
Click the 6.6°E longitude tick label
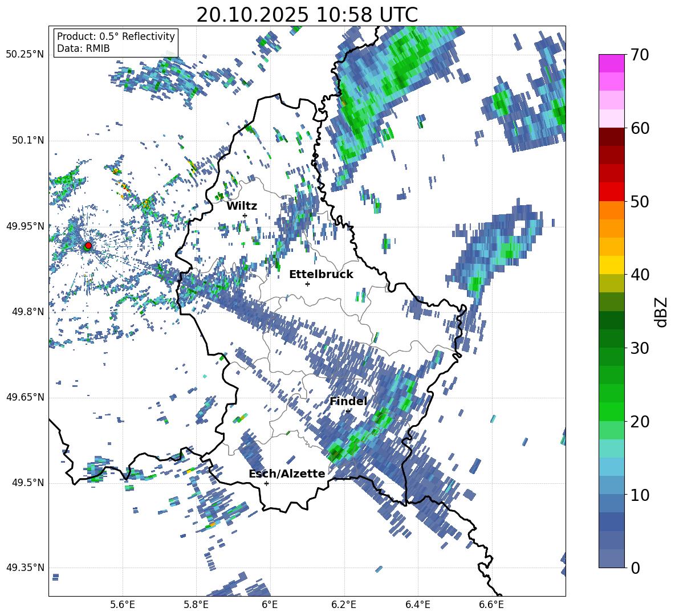tap(491, 605)
